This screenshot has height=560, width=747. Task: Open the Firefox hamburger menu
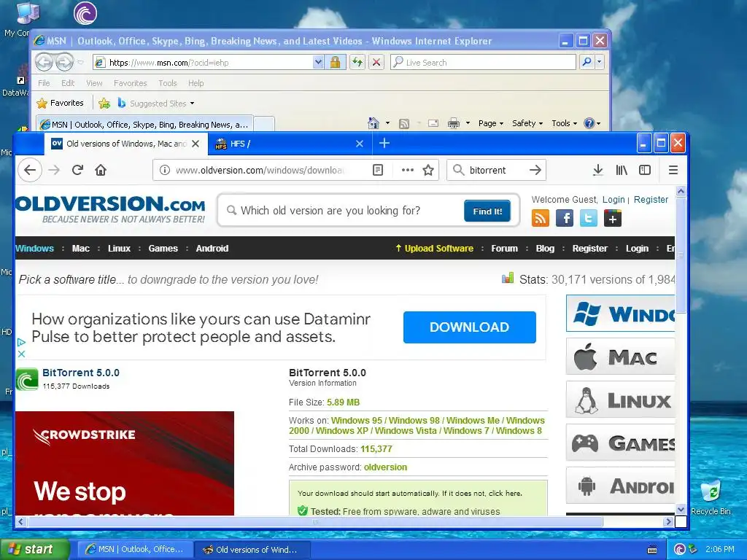tap(673, 170)
